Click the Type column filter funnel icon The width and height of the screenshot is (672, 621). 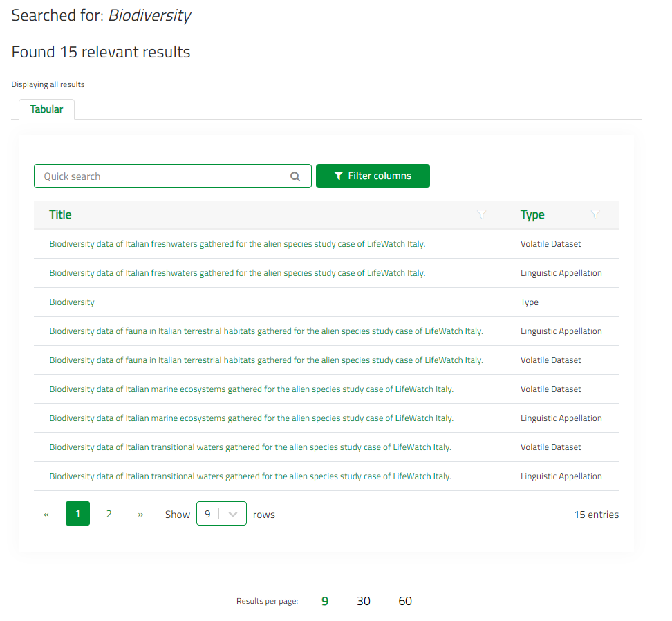click(x=595, y=215)
